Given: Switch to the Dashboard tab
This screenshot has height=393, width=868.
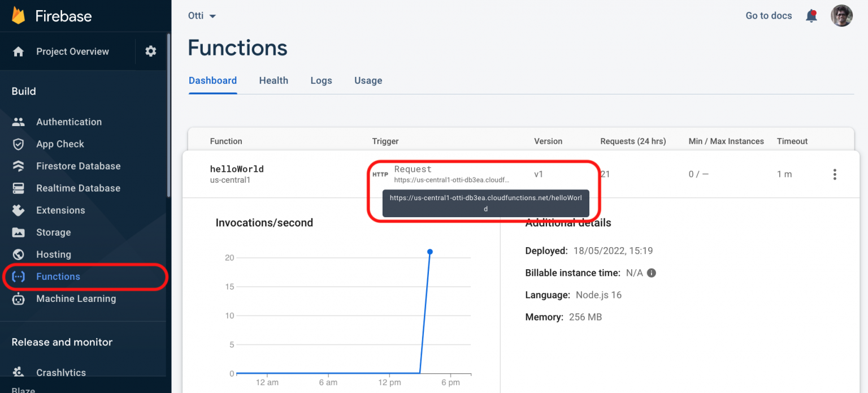Looking at the screenshot, I should 212,81.
